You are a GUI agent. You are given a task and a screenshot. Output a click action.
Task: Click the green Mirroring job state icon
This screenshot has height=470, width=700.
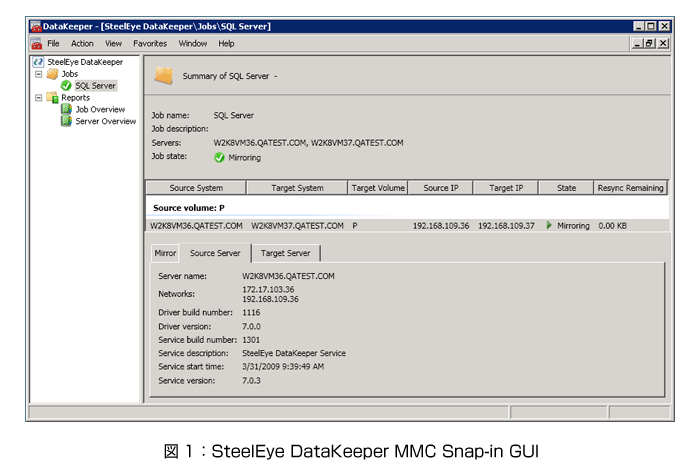[219, 158]
